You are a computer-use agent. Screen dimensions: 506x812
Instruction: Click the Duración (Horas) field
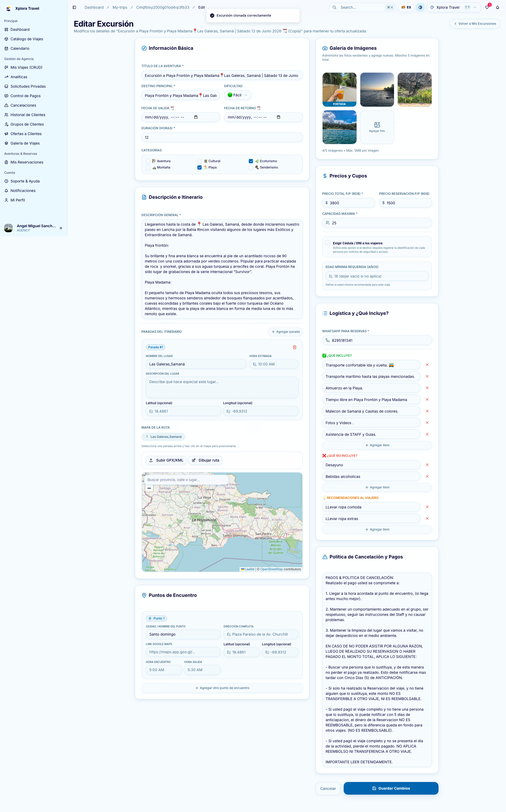pyautogui.click(x=222, y=137)
